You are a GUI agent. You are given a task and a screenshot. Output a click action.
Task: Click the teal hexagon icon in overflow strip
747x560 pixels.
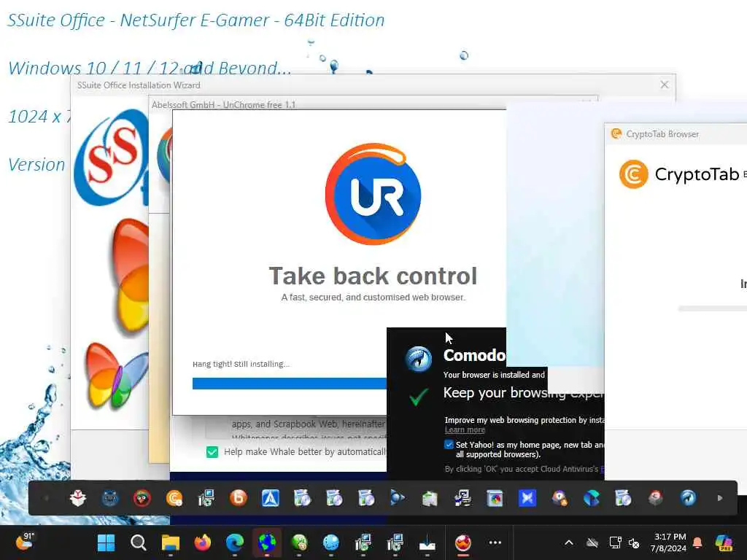(x=591, y=498)
